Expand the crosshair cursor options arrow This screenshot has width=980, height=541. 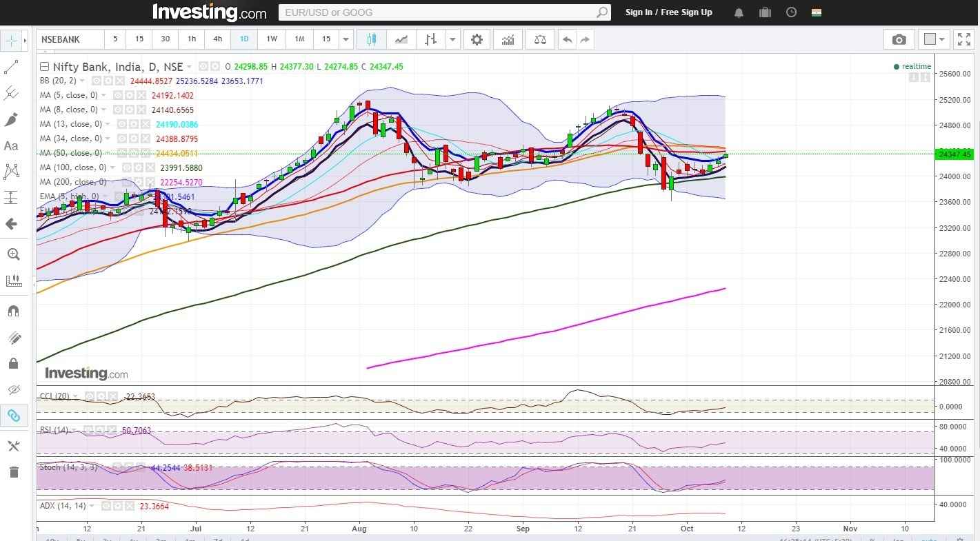pyautogui.click(x=26, y=41)
